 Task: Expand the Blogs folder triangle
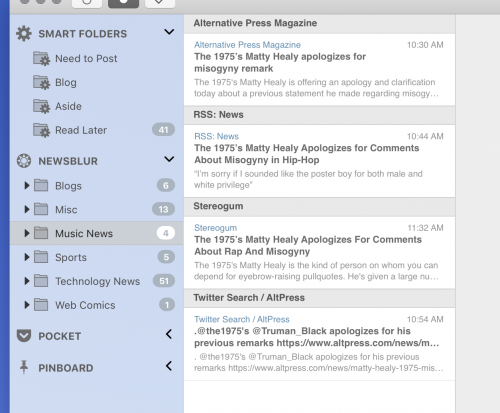click(x=27, y=185)
